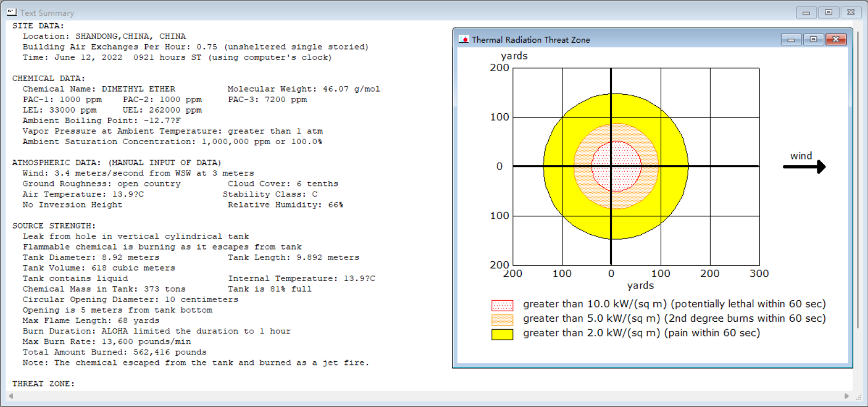Image resolution: width=868 pixels, height=407 pixels.
Task: Click the red innermost threat zone circle
Action: (x=616, y=166)
